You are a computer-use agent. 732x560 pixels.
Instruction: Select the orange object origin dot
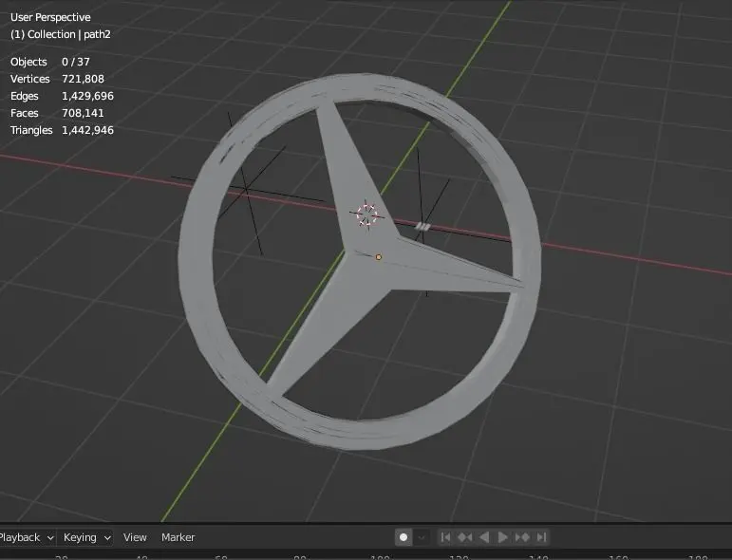point(379,257)
